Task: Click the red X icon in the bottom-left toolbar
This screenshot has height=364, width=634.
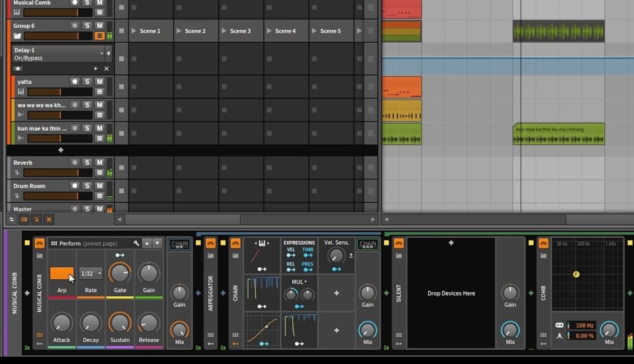Action: 49,219
